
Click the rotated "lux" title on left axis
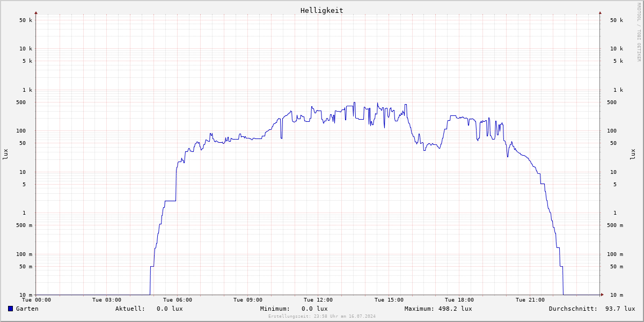tap(5, 154)
